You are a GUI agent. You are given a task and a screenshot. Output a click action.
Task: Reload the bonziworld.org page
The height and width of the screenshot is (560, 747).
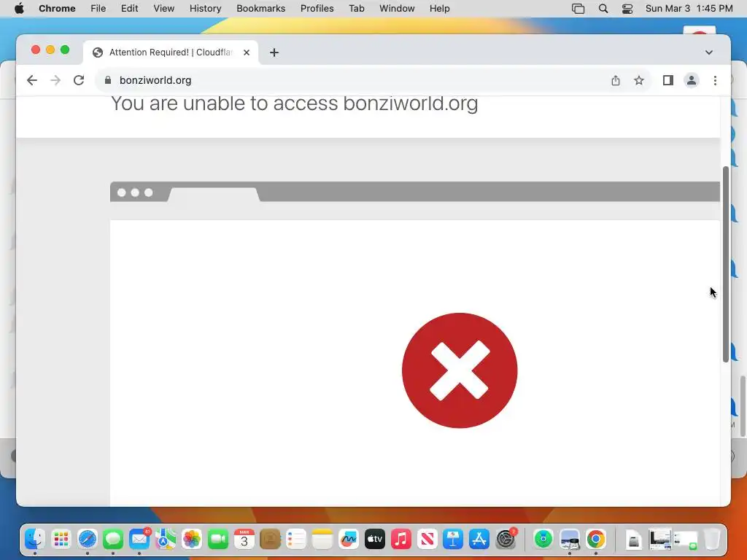point(79,80)
